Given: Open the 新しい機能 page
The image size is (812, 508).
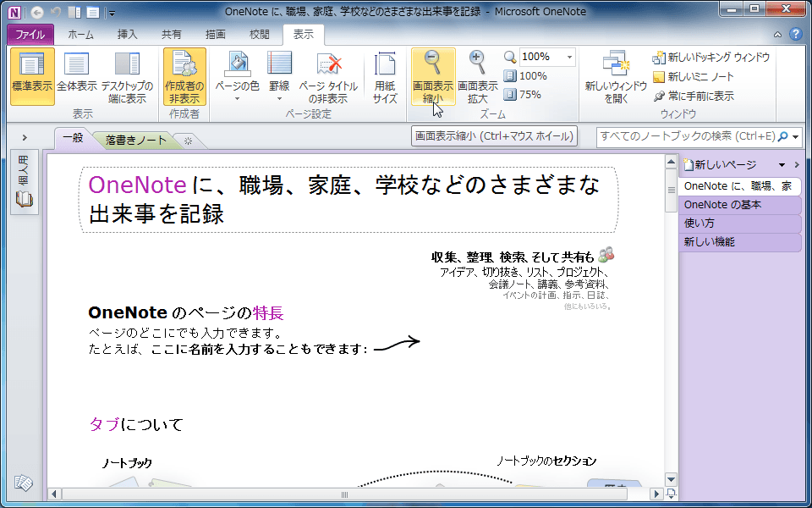Looking at the screenshot, I should [x=739, y=242].
